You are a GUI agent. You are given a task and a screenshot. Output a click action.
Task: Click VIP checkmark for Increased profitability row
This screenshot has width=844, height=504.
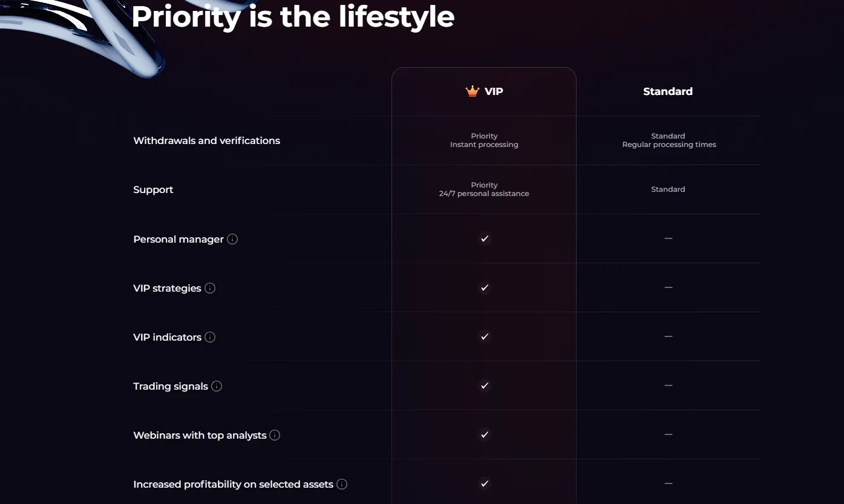click(484, 483)
